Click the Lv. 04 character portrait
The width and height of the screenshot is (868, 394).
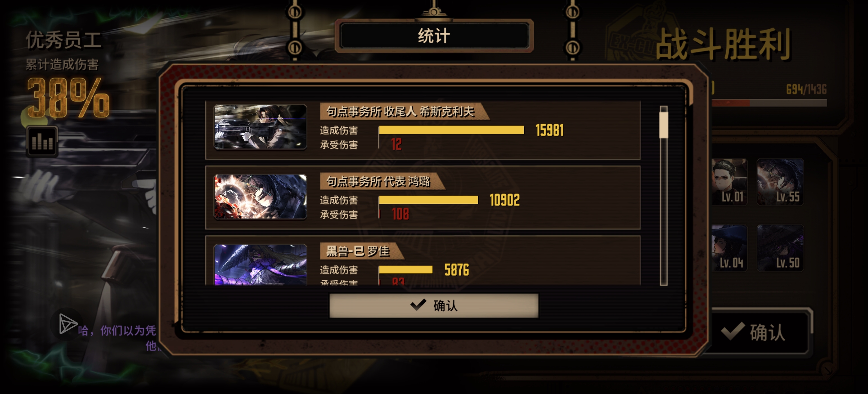tap(730, 248)
